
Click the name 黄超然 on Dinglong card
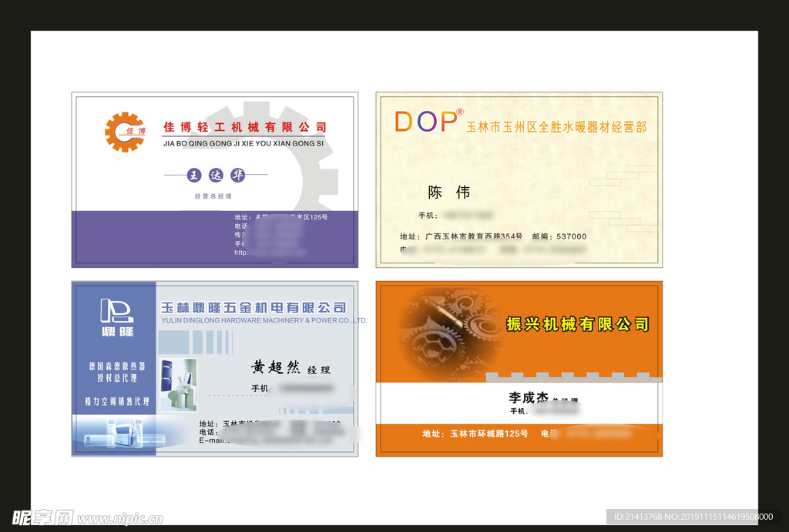pyautogui.click(x=275, y=367)
